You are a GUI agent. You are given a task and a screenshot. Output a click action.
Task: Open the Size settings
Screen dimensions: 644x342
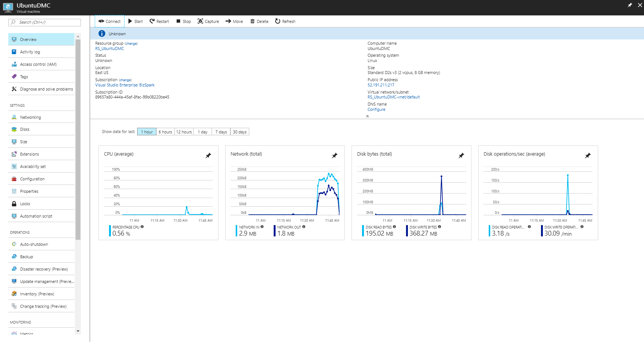pos(41,142)
